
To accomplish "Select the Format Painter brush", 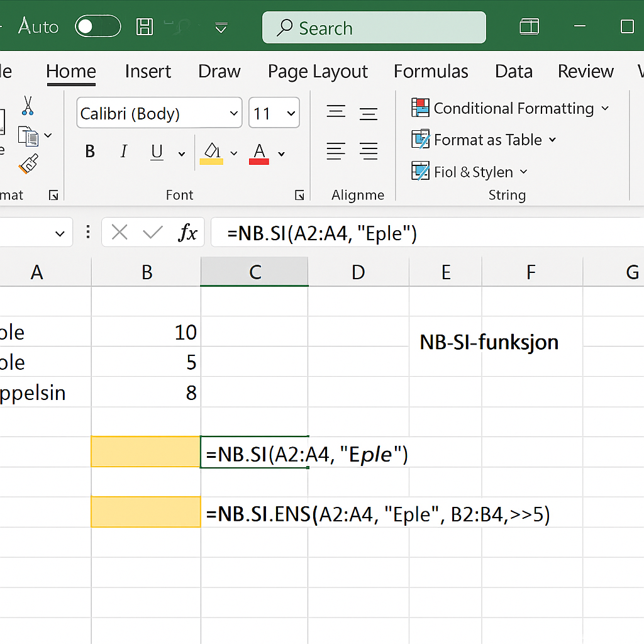I will pyautogui.click(x=28, y=164).
